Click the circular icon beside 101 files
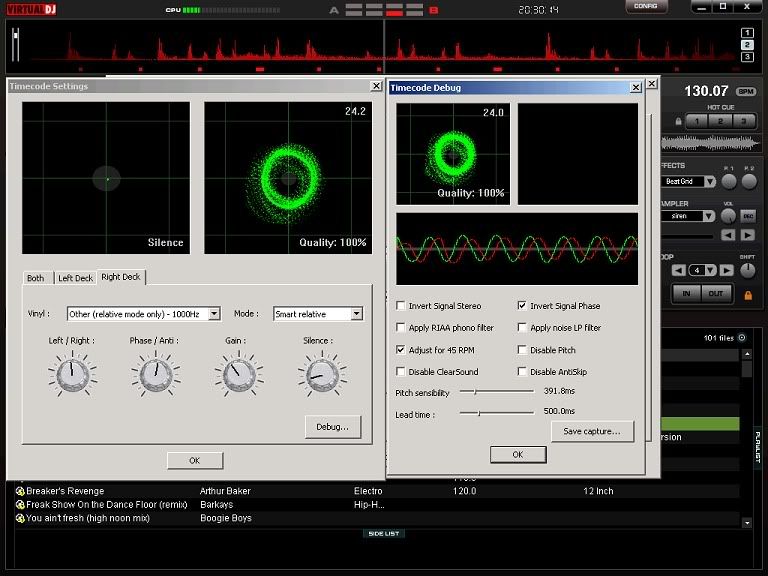The height and width of the screenshot is (576, 768). (742, 337)
